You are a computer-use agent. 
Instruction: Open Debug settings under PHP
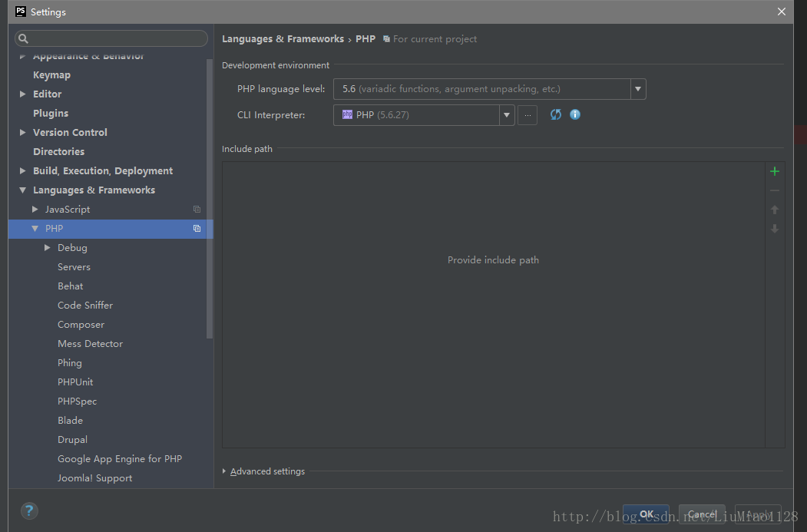pos(72,247)
